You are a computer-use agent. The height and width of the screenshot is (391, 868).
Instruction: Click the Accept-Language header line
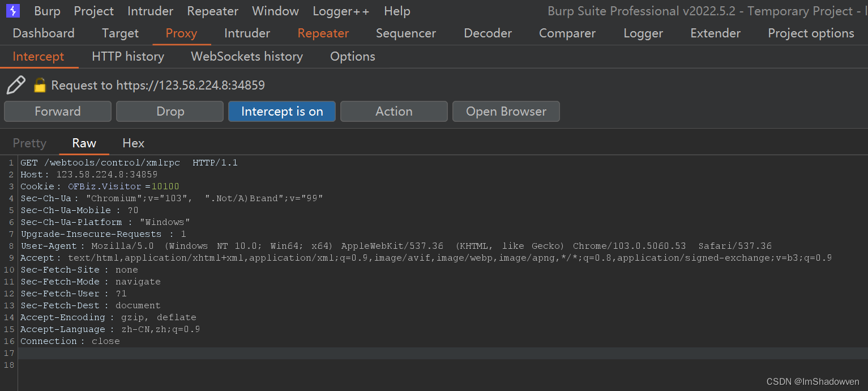[110, 329]
